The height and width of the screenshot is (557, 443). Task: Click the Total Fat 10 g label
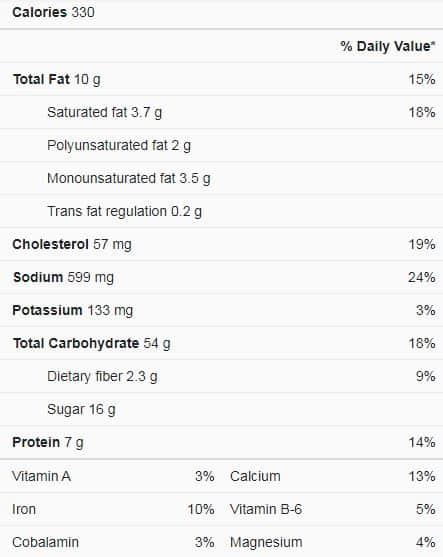pos(56,80)
